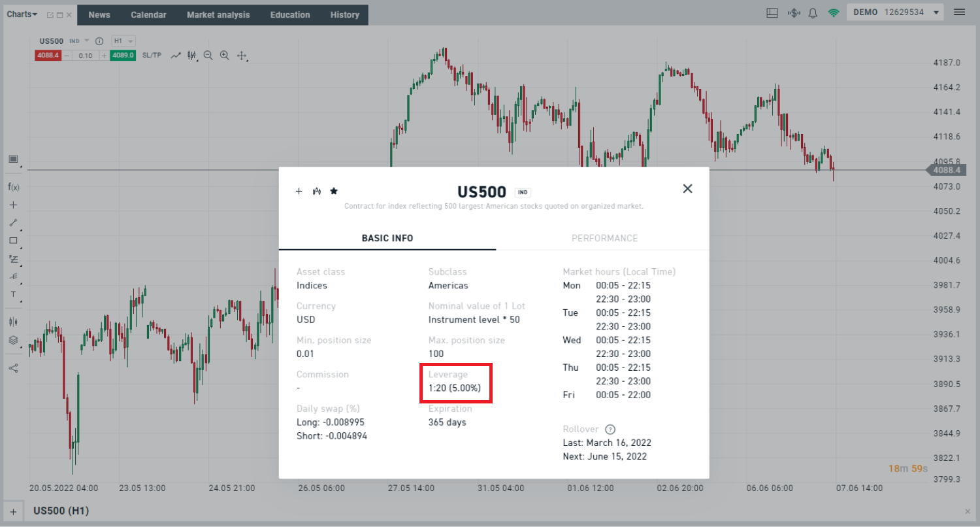The height and width of the screenshot is (527, 980).
Task: Open the Market analysis tab
Action: coord(218,15)
